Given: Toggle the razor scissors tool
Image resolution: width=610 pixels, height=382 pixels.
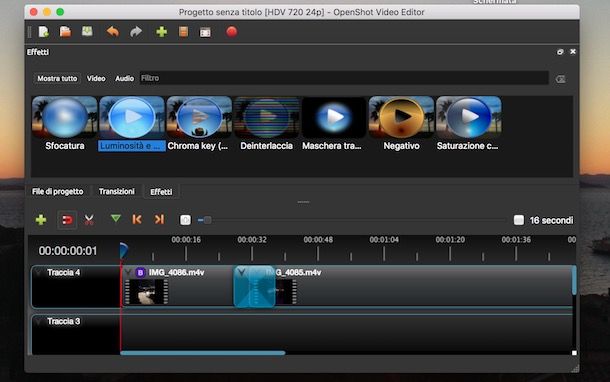Looking at the screenshot, I should pos(89,220).
